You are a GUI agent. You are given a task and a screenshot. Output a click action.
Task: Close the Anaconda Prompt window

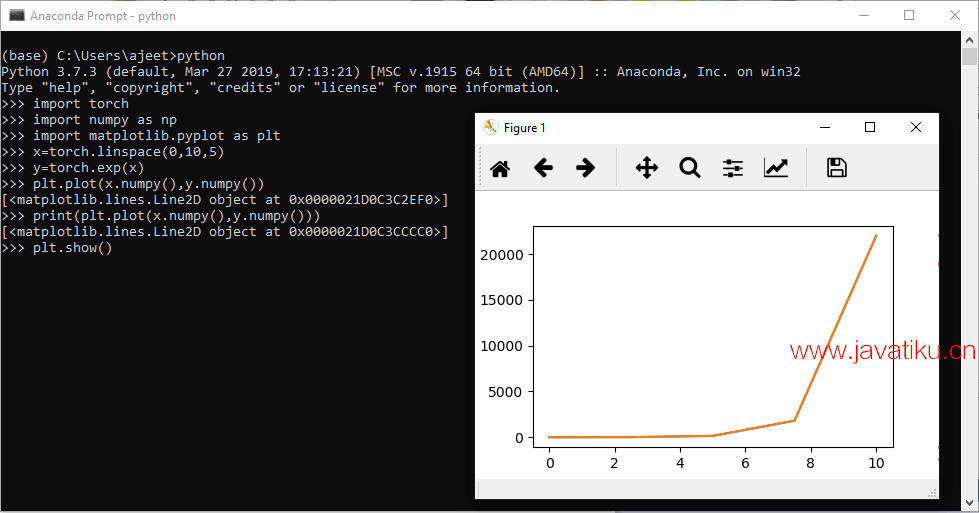[x=955, y=16]
